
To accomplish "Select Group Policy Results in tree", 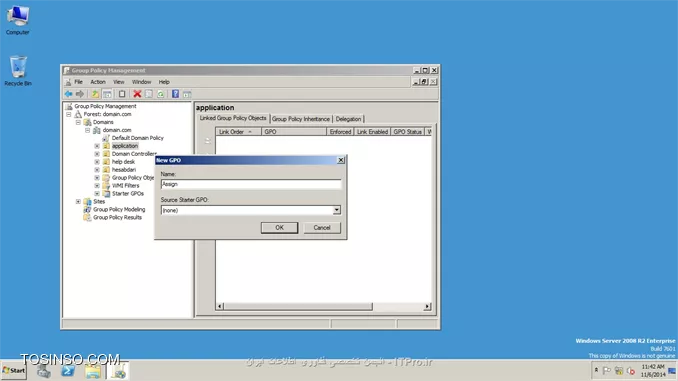I will pos(117,218).
